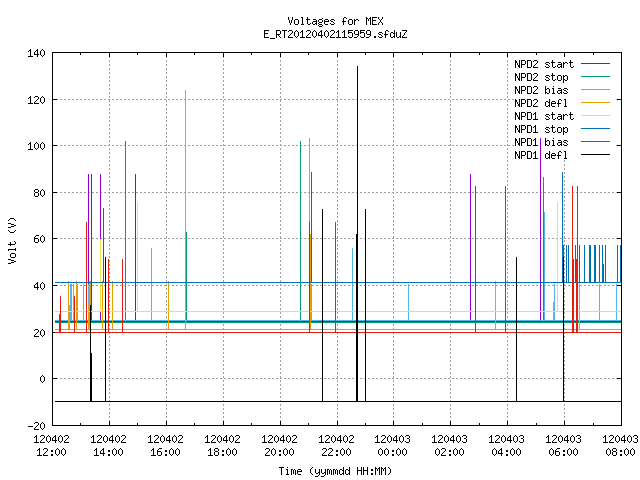The image size is (640, 480).
Task: Click the 'NPD2 stop' legend label
Action: click(541, 77)
